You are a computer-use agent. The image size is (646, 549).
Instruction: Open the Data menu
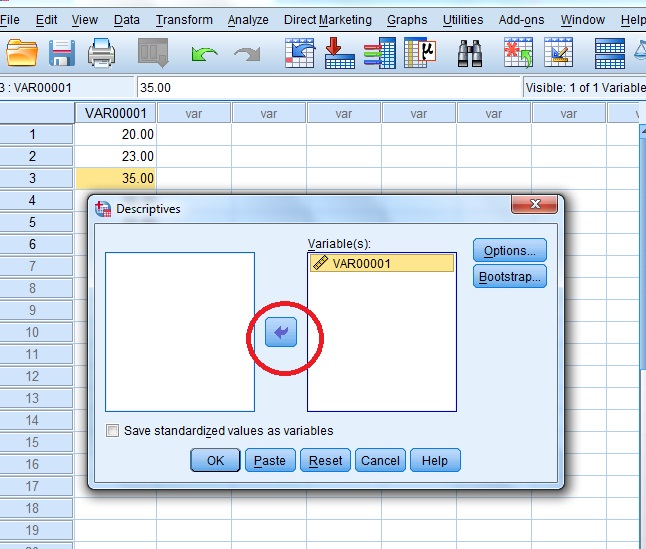click(x=126, y=20)
